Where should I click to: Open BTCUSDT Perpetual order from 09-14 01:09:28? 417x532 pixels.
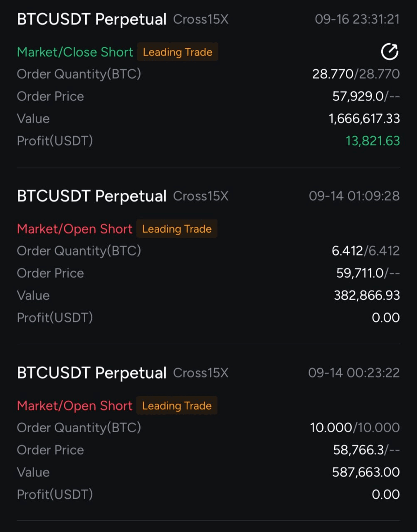pos(91,196)
